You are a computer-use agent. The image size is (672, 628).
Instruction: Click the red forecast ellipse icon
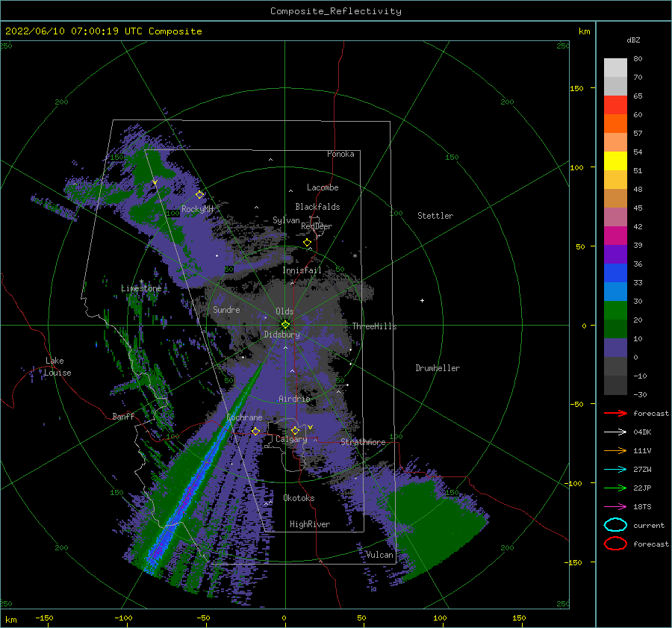pos(615,544)
